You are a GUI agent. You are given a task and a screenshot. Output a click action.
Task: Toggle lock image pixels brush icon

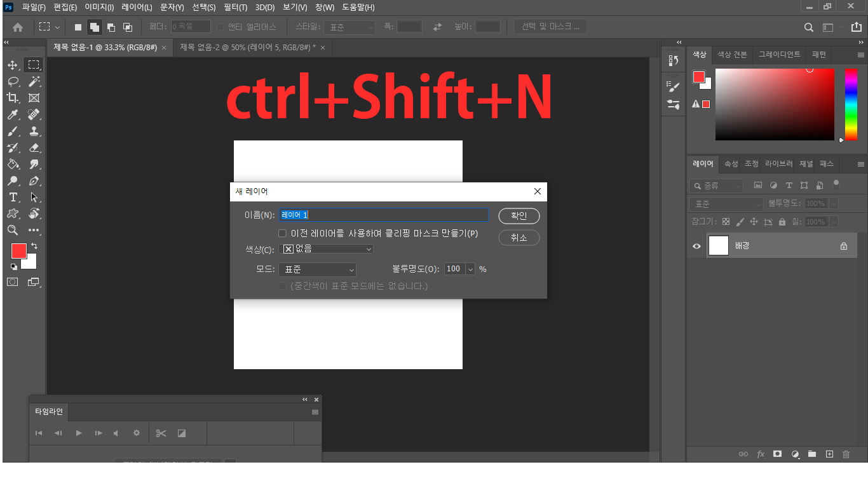tap(740, 222)
